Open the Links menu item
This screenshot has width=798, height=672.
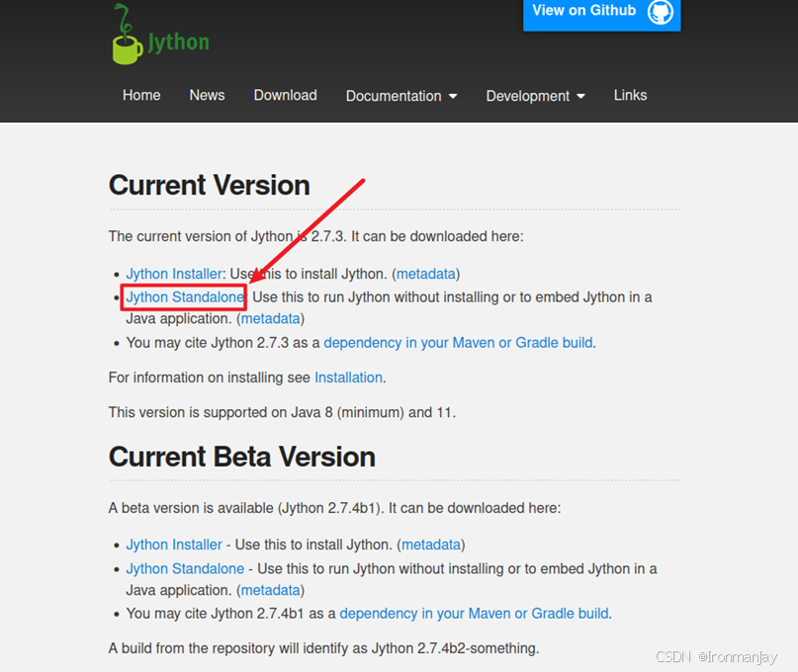point(630,95)
